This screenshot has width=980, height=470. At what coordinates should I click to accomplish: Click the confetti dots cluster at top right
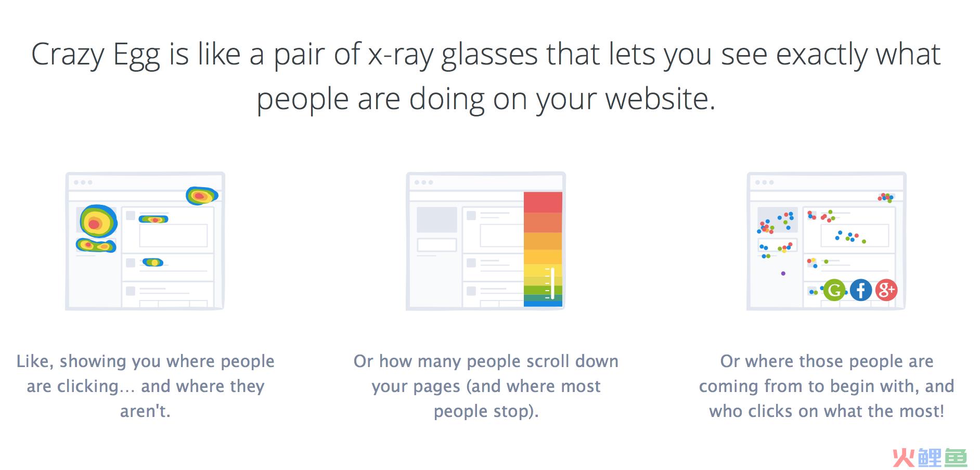pos(886,197)
